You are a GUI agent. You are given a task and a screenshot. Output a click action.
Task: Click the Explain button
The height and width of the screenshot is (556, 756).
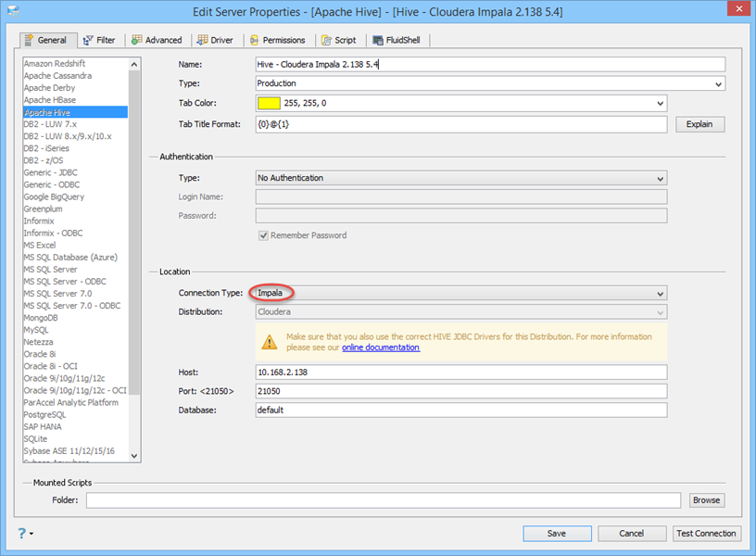coord(699,124)
